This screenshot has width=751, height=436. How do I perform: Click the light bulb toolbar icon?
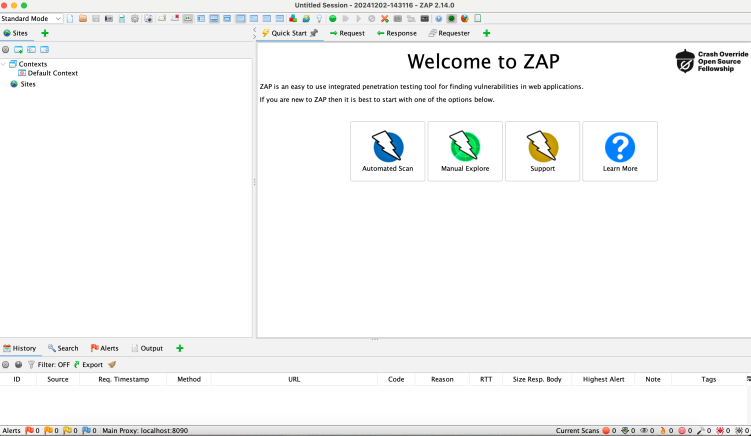pos(319,19)
